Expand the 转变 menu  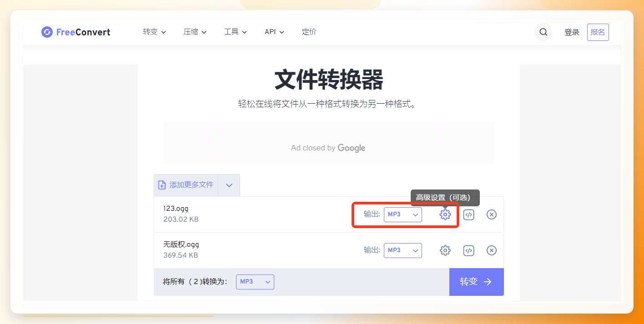click(154, 32)
